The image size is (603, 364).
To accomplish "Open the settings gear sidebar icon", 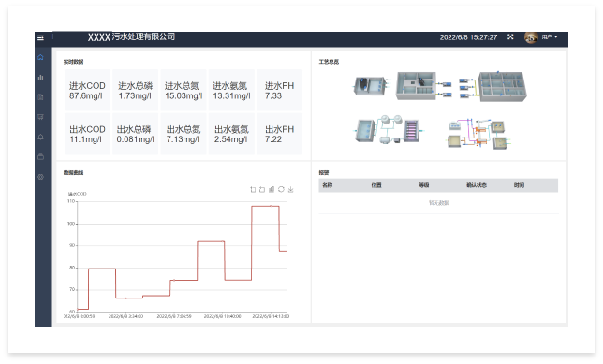I will point(41,177).
